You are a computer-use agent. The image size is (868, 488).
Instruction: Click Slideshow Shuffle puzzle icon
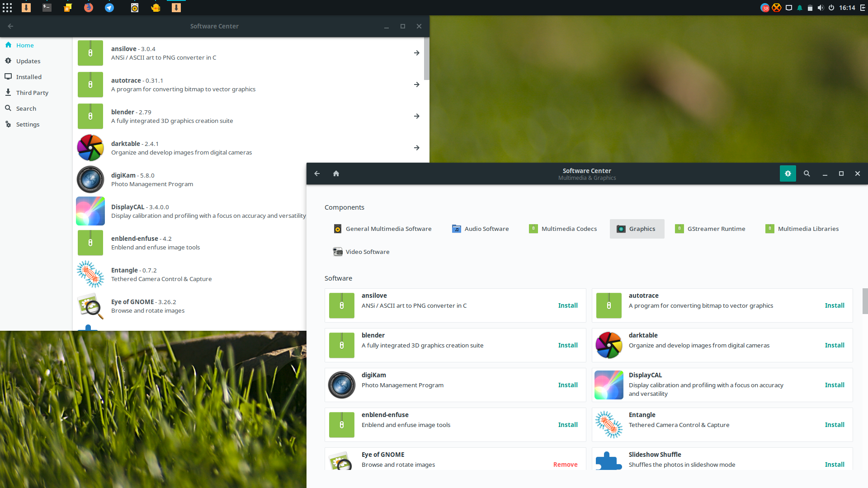coord(609,461)
